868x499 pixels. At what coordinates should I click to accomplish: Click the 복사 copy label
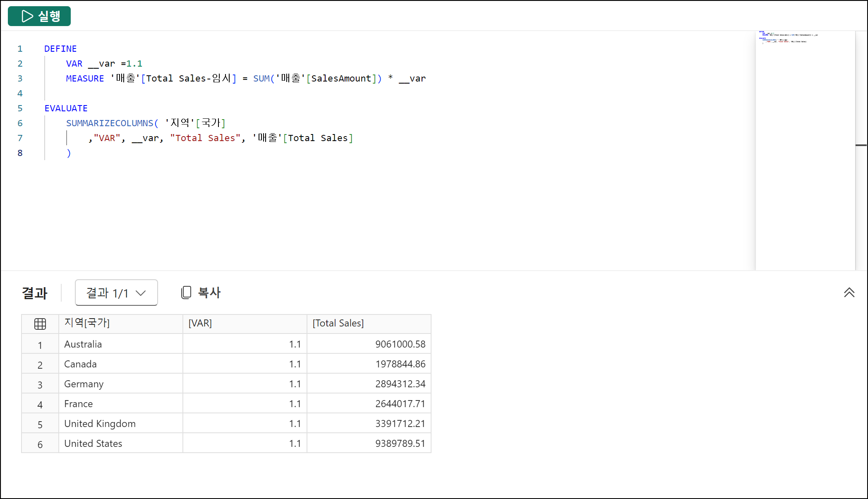[209, 293]
